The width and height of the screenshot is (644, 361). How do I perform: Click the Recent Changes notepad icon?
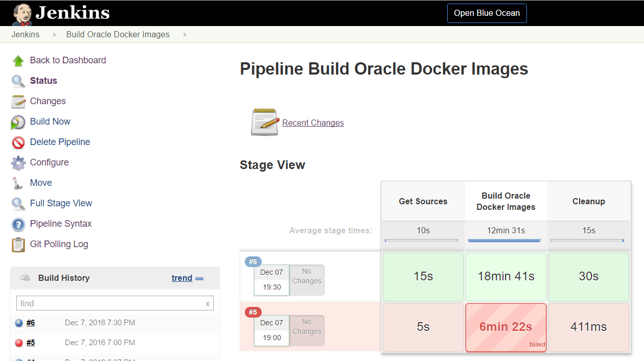pos(265,122)
